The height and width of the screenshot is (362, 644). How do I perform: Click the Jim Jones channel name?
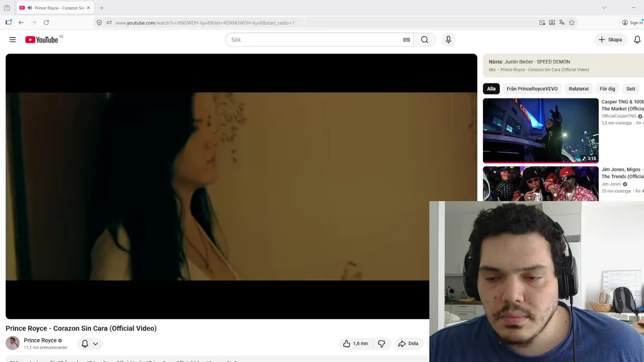click(x=611, y=184)
